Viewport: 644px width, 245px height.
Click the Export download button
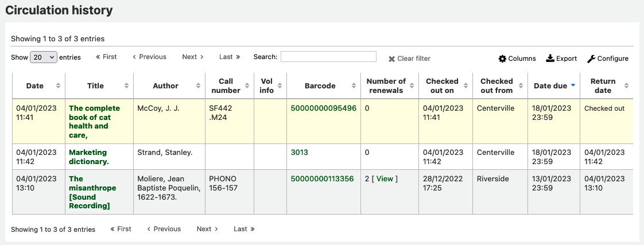tap(561, 59)
